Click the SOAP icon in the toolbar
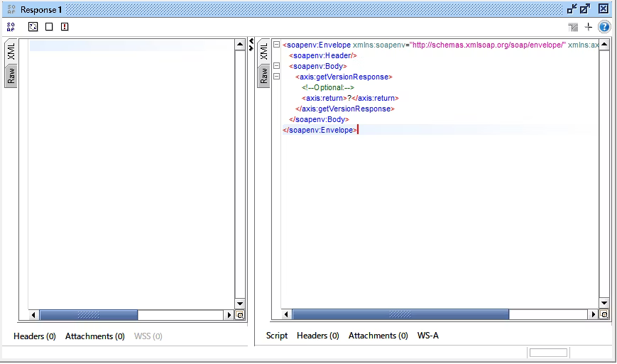 click(11, 27)
